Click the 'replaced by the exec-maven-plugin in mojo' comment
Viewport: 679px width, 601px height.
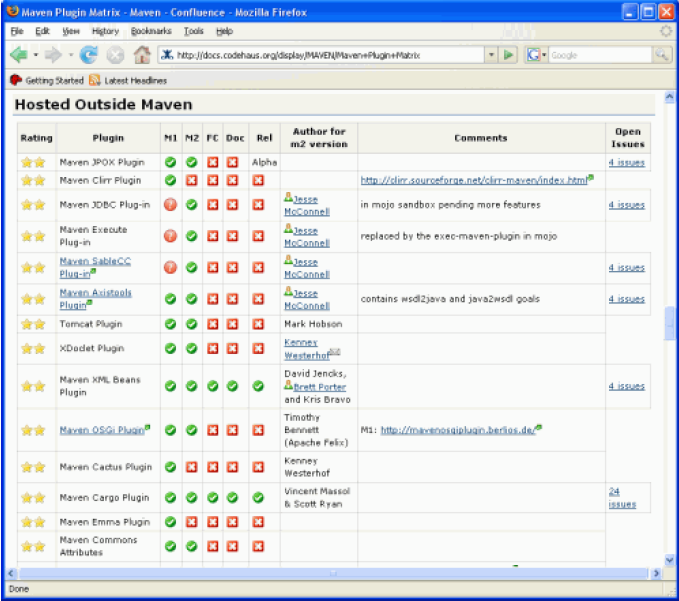459,236
